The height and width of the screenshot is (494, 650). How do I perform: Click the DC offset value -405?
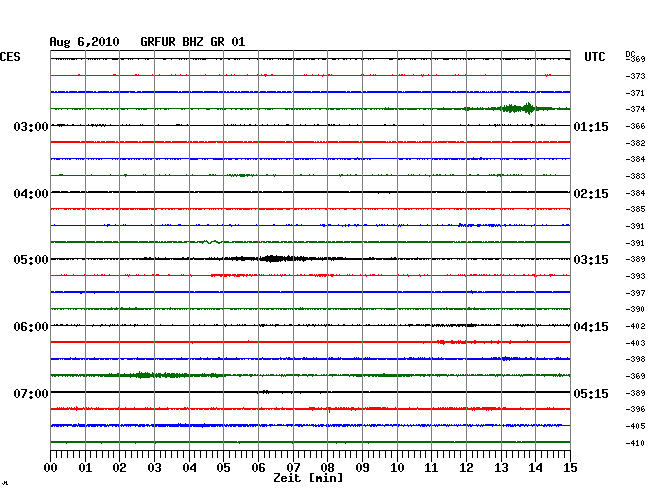coord(635,426)
